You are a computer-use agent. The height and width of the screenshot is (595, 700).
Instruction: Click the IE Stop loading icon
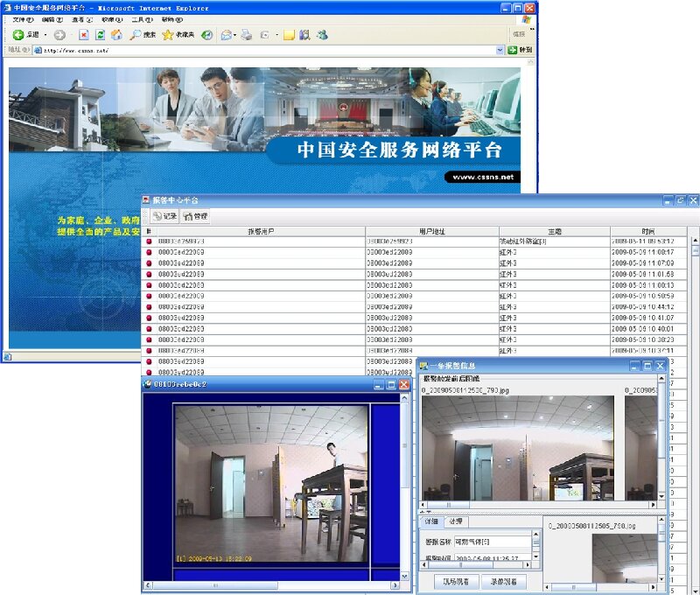click(x=84, y=35)
